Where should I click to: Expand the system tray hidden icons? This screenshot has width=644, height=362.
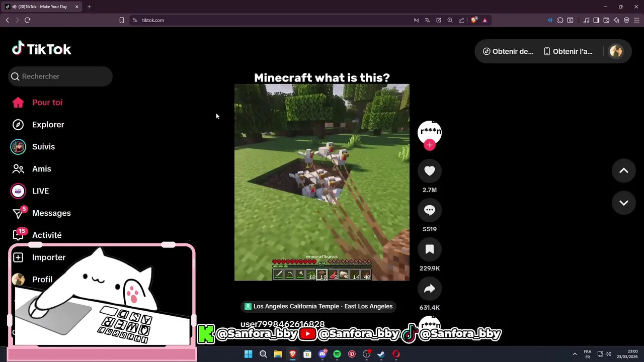tap(575, 354)
